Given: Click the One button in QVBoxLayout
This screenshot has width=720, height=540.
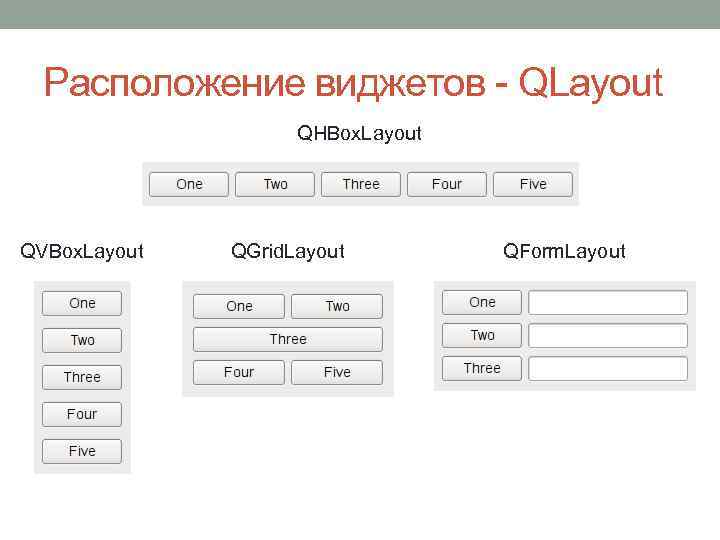Looking at the screenshot, I should pyautogui.click(x=82, y=304).
